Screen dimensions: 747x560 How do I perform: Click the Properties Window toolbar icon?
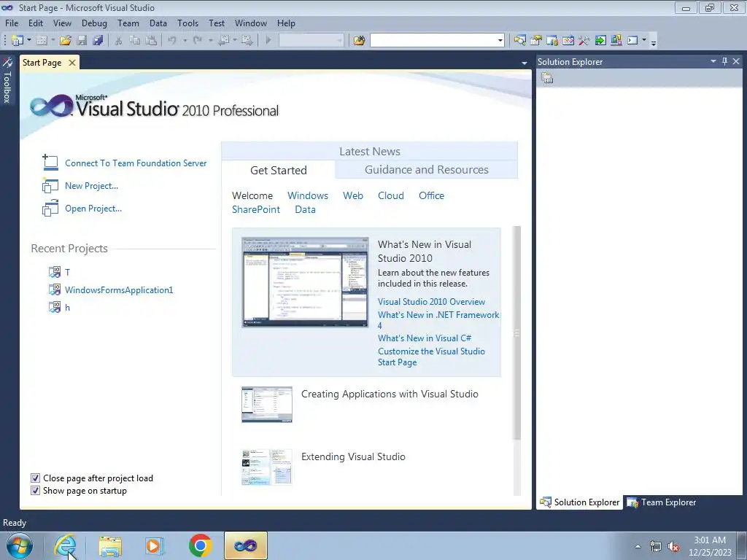[536, 41]
